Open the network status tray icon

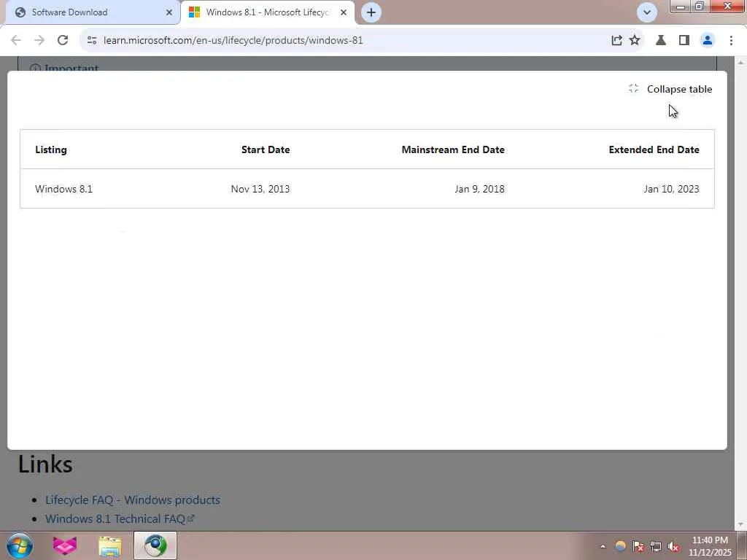pos(656,546)
